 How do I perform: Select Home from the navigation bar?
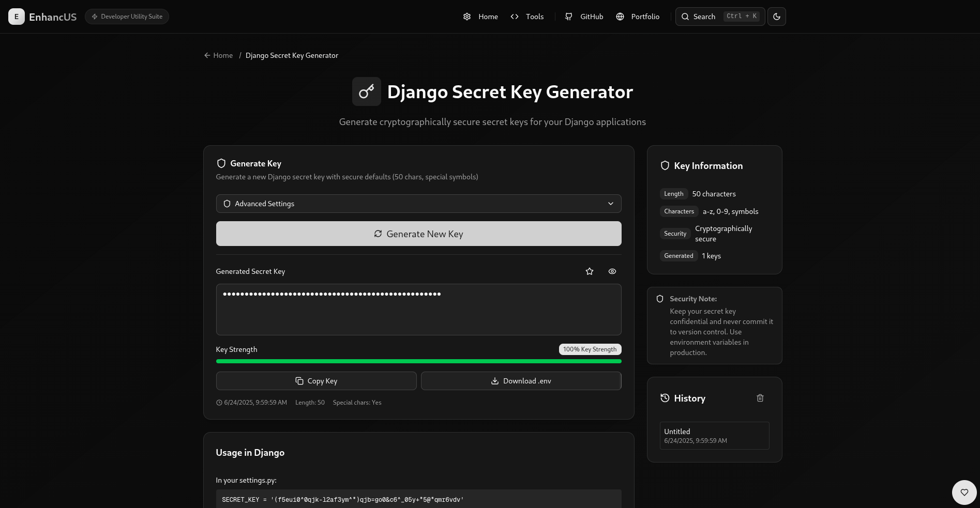coord(487,16)
